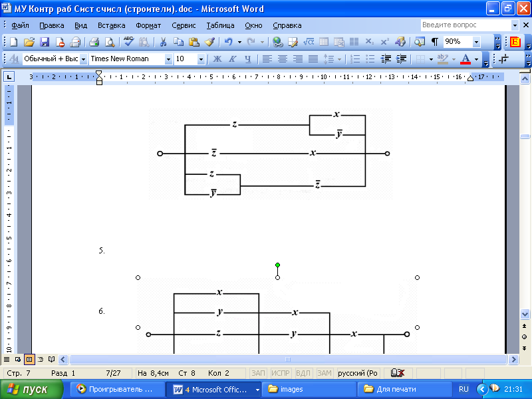The width and height of the screenshot is (532, 399).
Task: Run spelling and grammar check
Action: (x=128, y=42)
